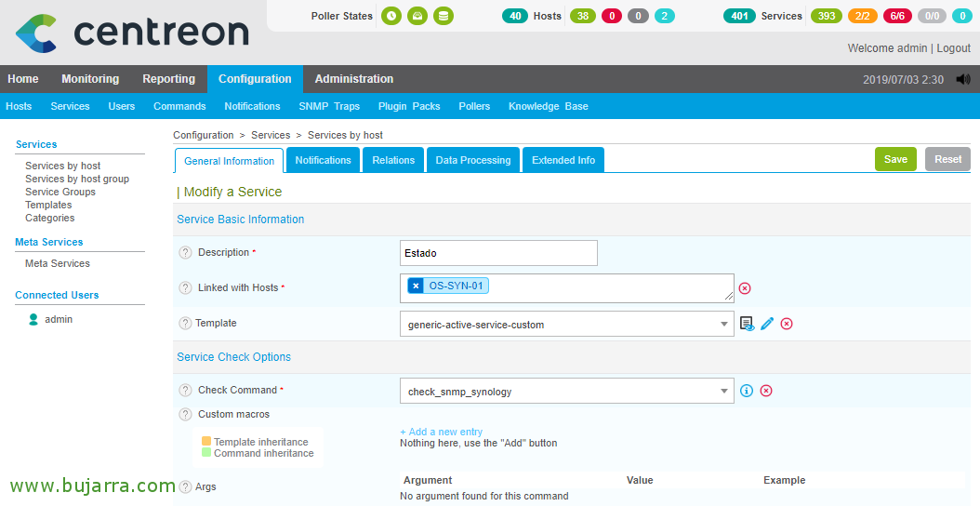Screen dimensions: 980x506
Task: Remove OS-SYN-01 host tag
Action: (x=416, y=286)
